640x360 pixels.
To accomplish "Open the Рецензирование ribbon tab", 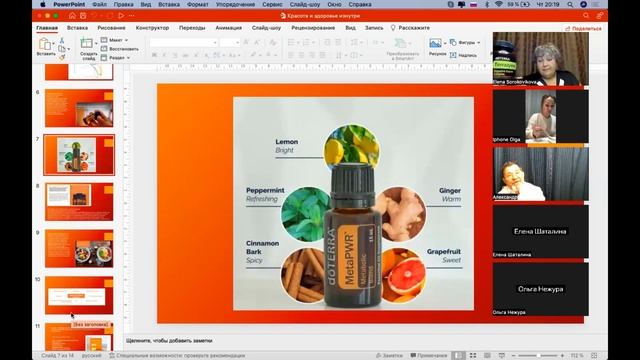I will [x=313, y=28].
